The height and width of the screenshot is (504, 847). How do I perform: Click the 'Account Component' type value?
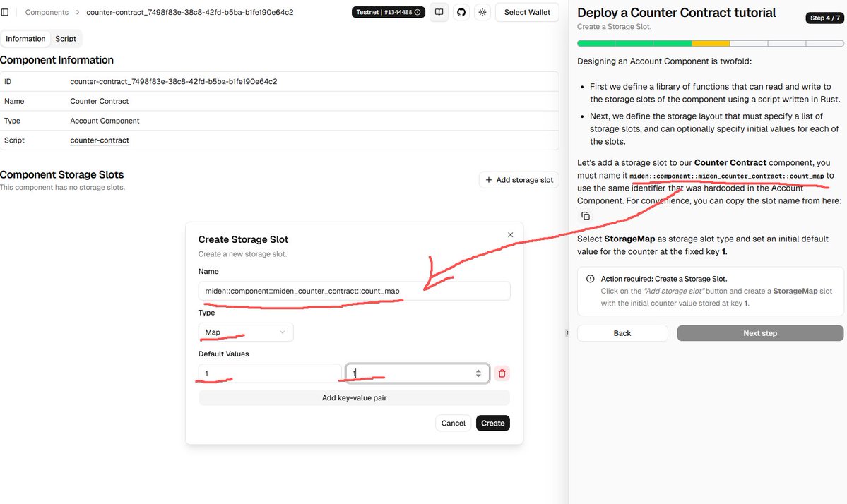(x=105, y=121)
